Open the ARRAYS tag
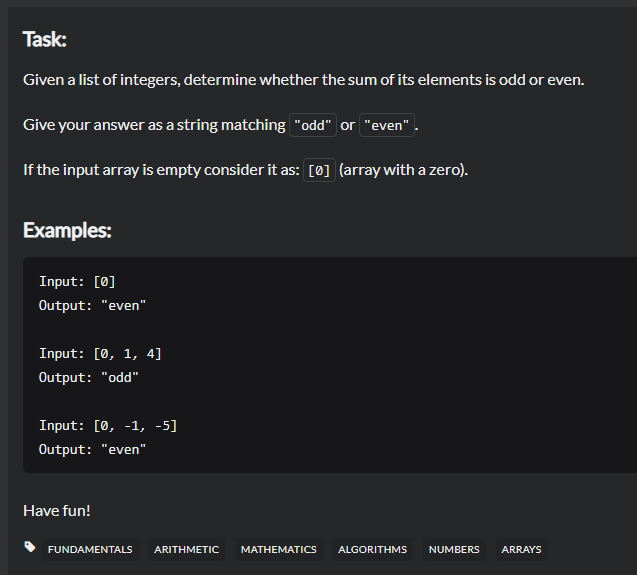 [521, 549]
